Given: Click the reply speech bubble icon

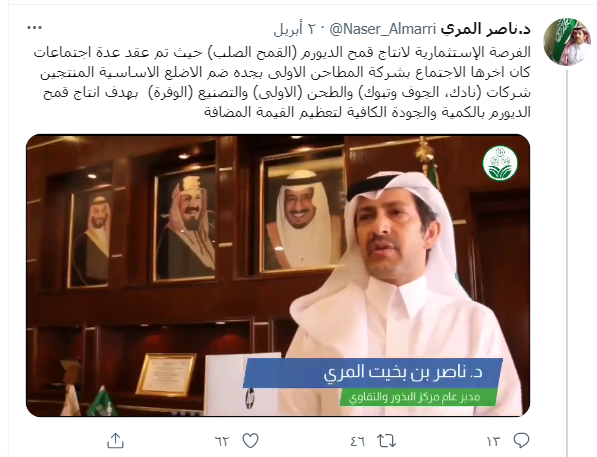Looking at the screenshot, I should click(x=521, y=441).
